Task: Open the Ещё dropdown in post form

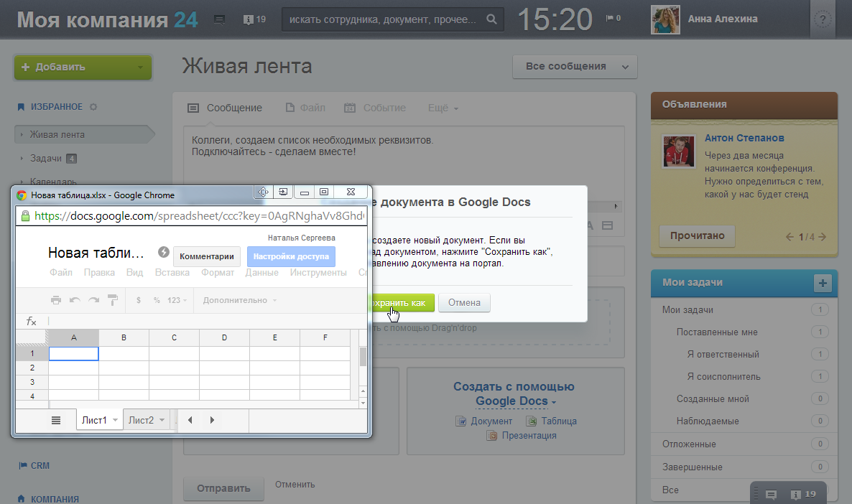Action: pyautogui.click(x=443, y=108)
